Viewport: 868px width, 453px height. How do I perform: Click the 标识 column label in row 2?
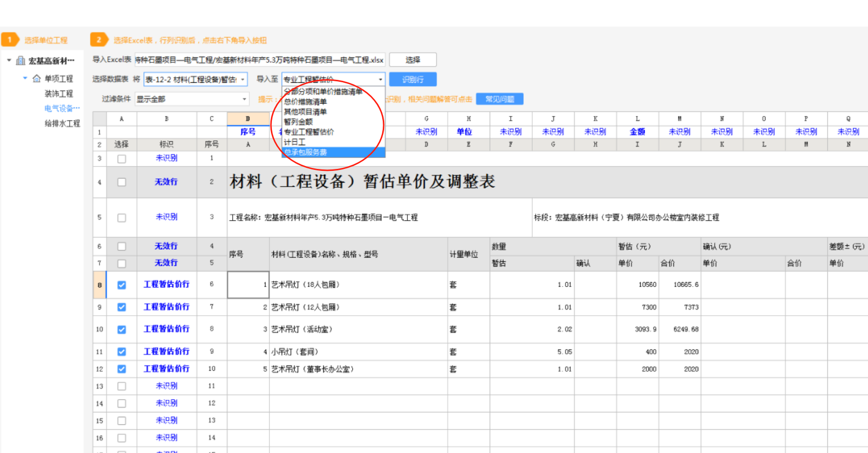click(166, 144)
